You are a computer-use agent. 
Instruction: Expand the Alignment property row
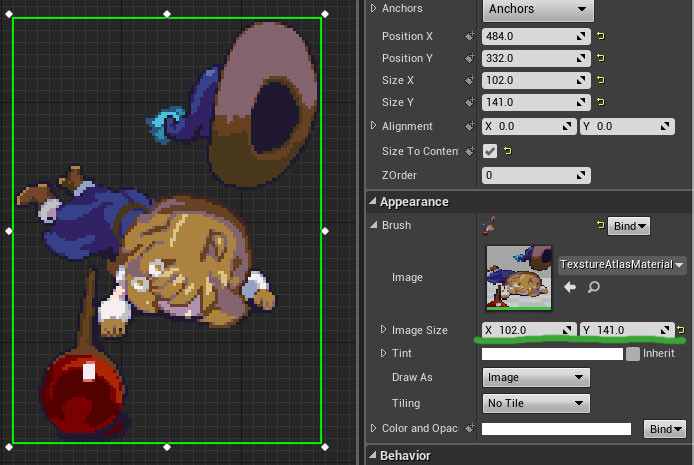tap(373, 125)
